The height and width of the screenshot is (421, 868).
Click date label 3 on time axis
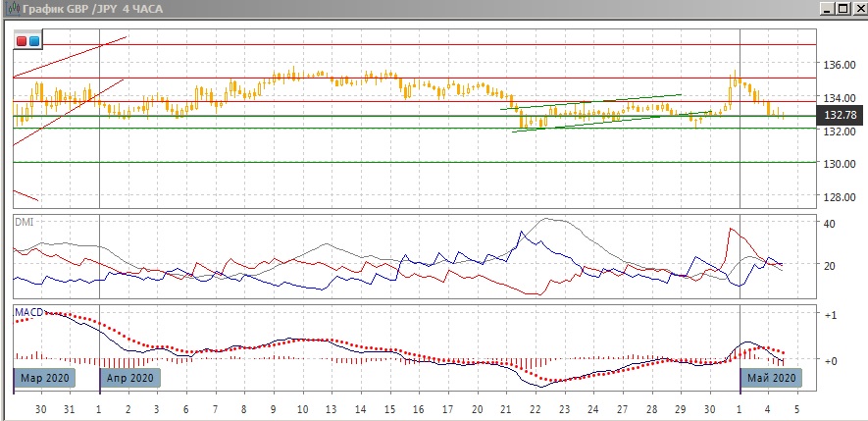coord(157,409)
